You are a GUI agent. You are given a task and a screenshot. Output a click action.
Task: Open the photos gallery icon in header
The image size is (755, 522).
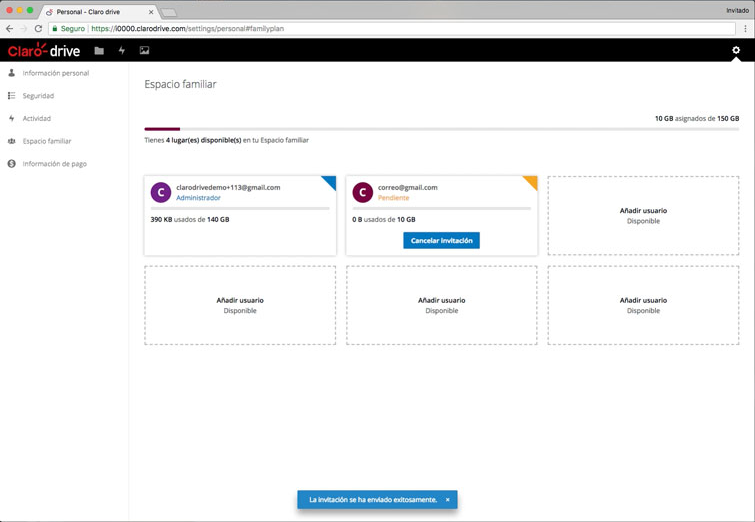[x=144, y=50]
